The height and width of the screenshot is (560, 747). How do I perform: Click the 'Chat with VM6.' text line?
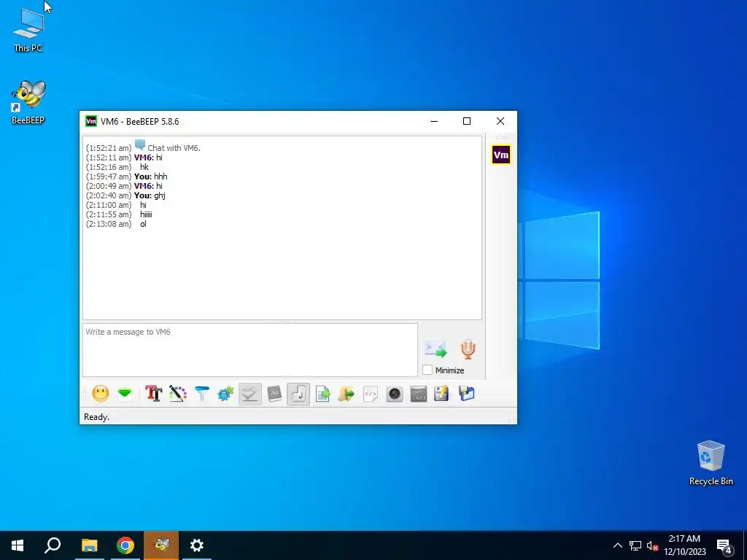coord(174,148)
